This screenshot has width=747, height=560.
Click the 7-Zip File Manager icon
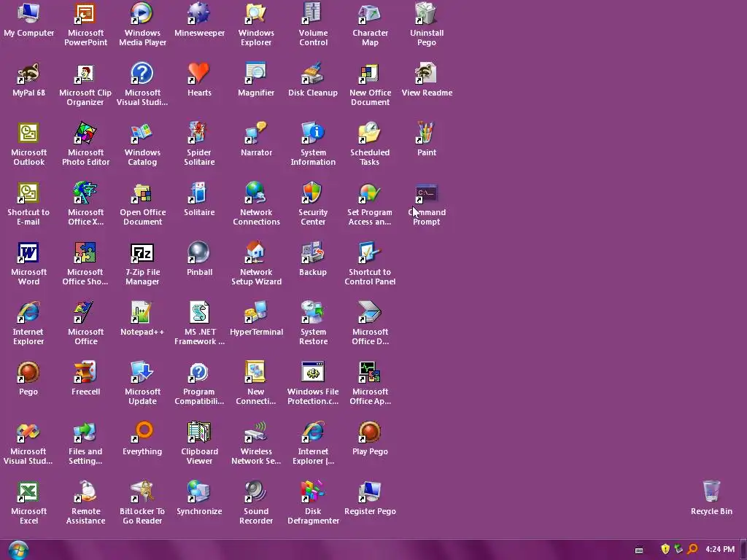pyautogui.click(x=142, y=253)
